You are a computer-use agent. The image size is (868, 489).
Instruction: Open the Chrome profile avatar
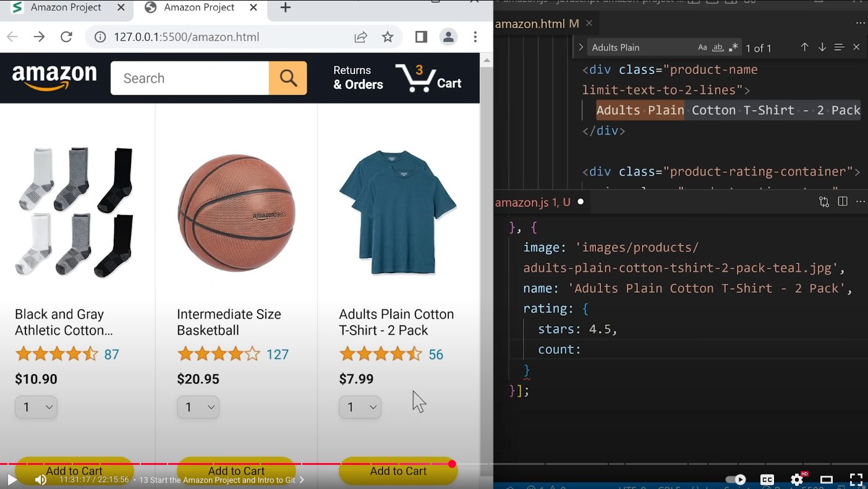(448, 37)
